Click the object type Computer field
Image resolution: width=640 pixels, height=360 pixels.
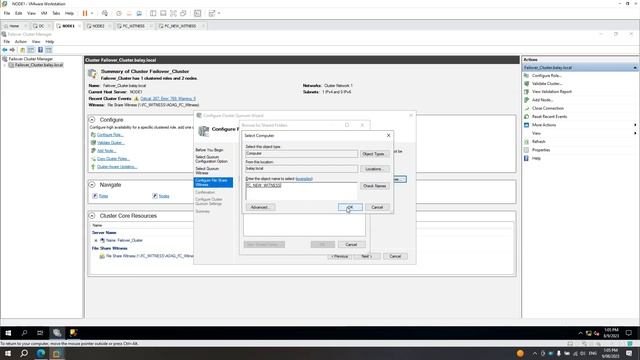click(x=301, y=154)
